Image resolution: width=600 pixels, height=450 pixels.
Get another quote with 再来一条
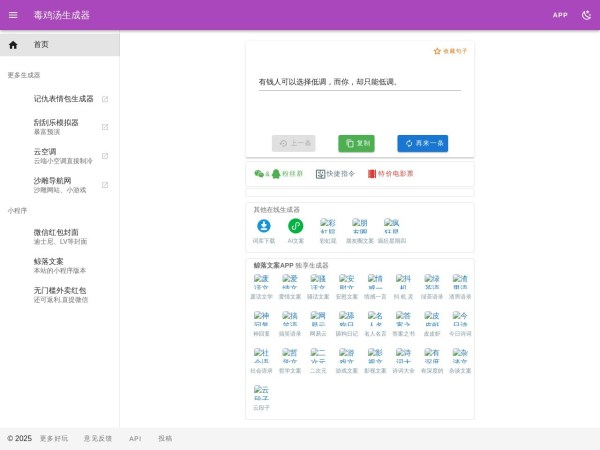tap(422, 143)
